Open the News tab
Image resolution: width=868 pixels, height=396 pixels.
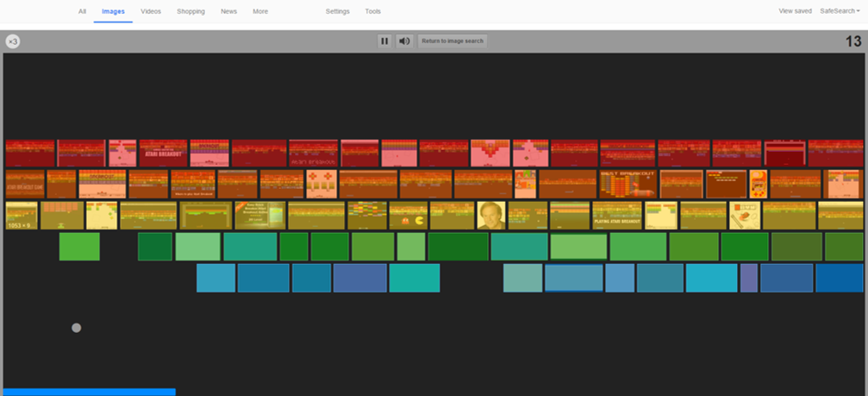[228, 11]
